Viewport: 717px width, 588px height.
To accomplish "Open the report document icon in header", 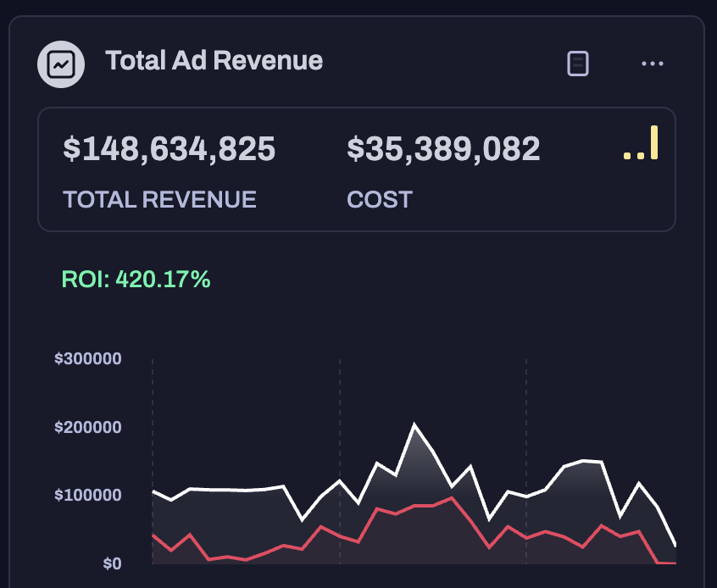I will tap(578, 64).
